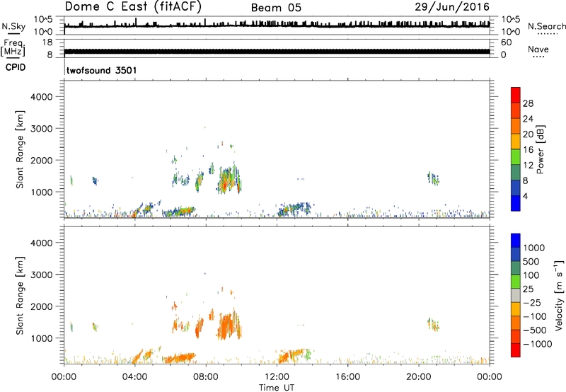Click the "4000" tick on the power panel
This screenshot has width=566, height=392.
pos(42,97)
